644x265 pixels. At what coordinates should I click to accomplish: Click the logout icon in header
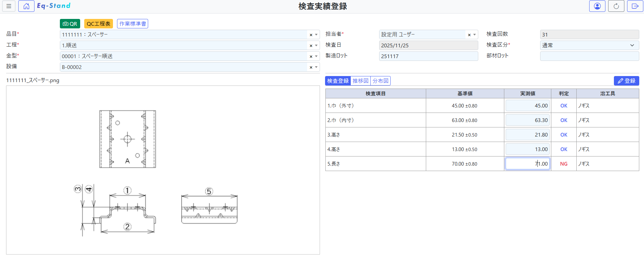tap(635, 6)
